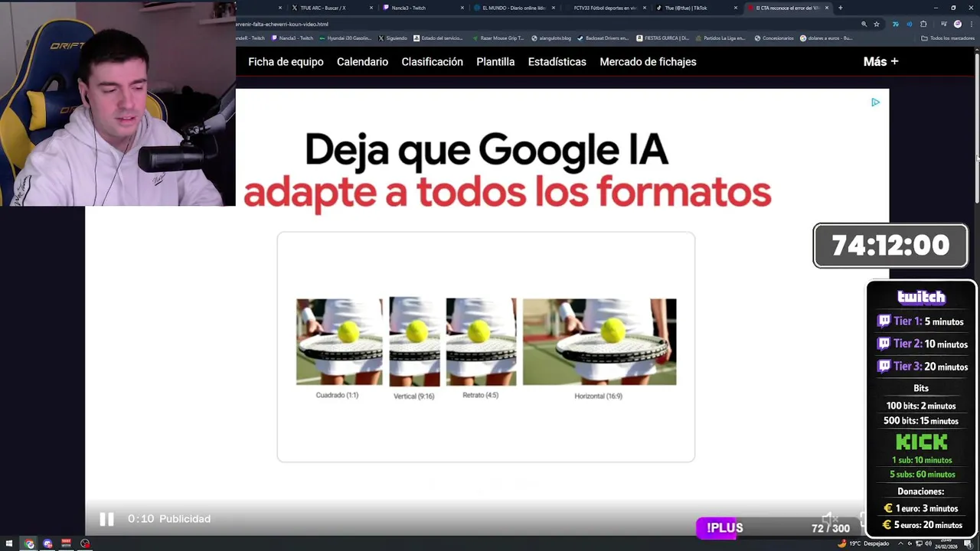Open Razer Mouse Grip bookmark
The height and width of the screenshot is (551, 980).
[498, 37]
